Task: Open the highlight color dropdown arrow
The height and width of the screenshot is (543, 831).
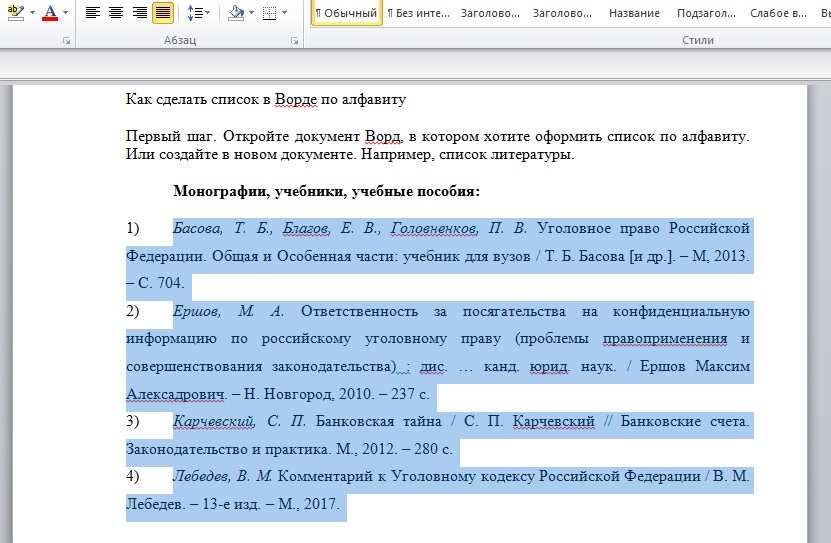Action: pos(31,13)
